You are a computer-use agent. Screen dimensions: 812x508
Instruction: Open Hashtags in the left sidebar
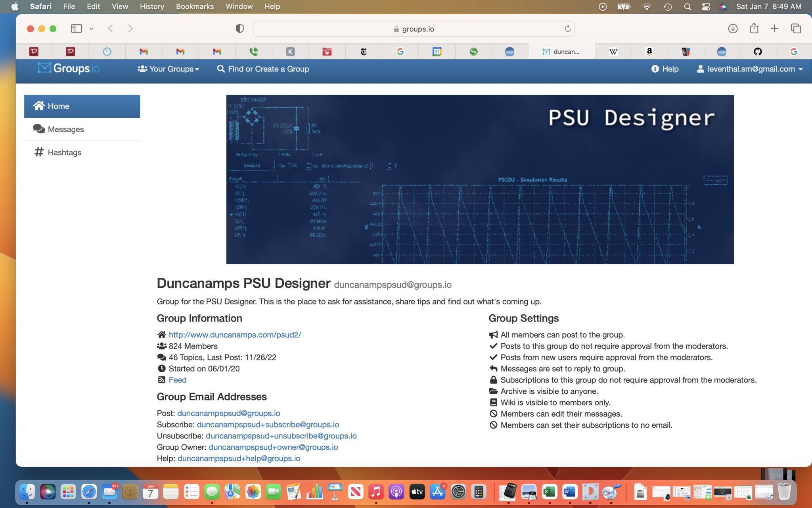point(82,152)
